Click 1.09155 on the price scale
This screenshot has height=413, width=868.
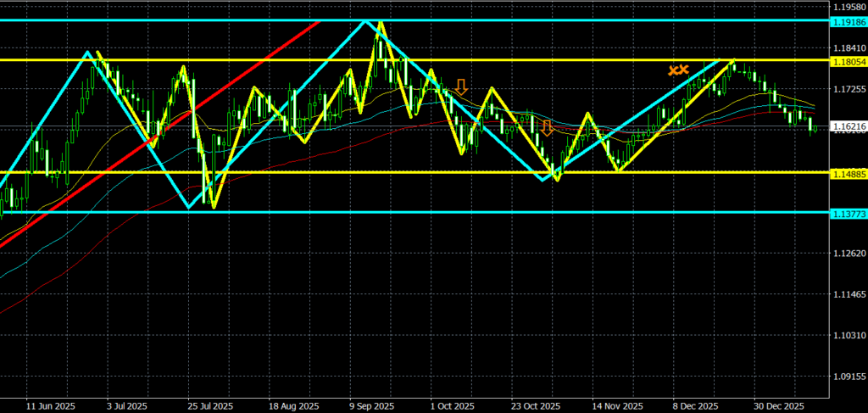coord(848,376)
